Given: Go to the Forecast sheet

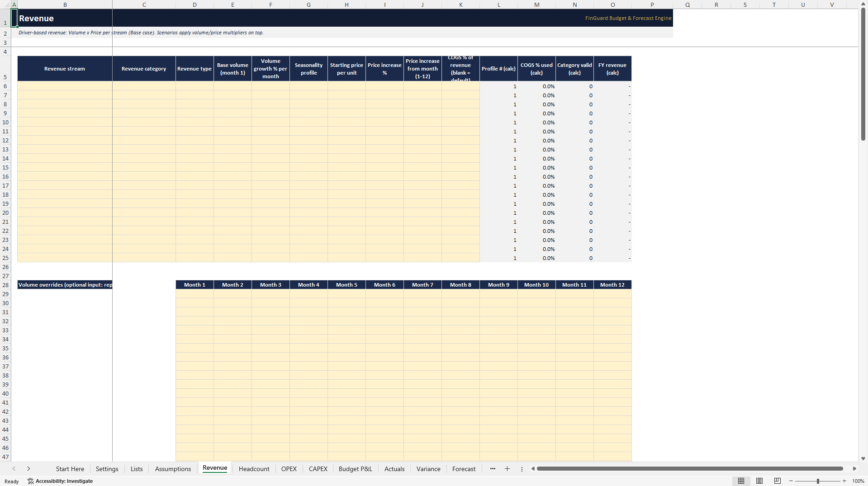Looking at the screenshot, I should [464, 469].
